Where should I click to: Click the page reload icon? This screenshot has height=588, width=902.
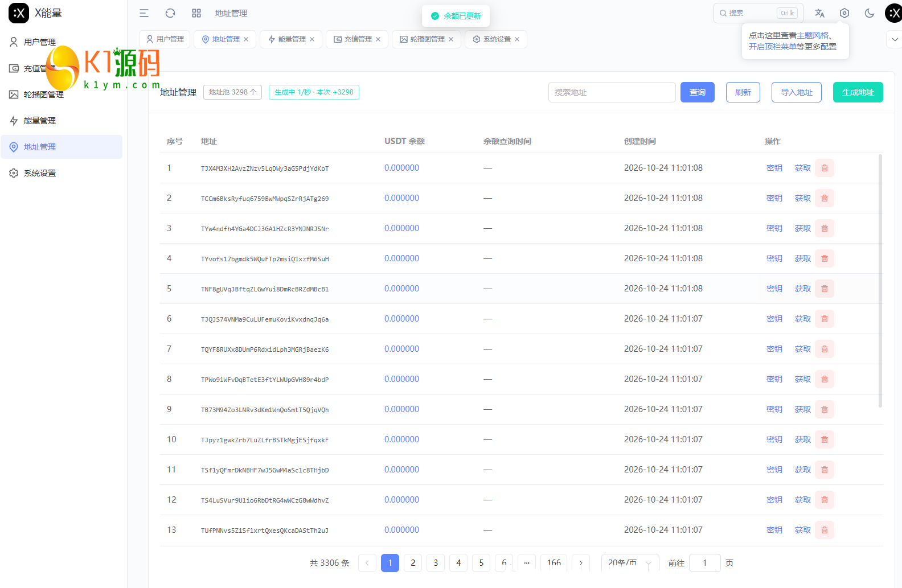click(170, 13)
